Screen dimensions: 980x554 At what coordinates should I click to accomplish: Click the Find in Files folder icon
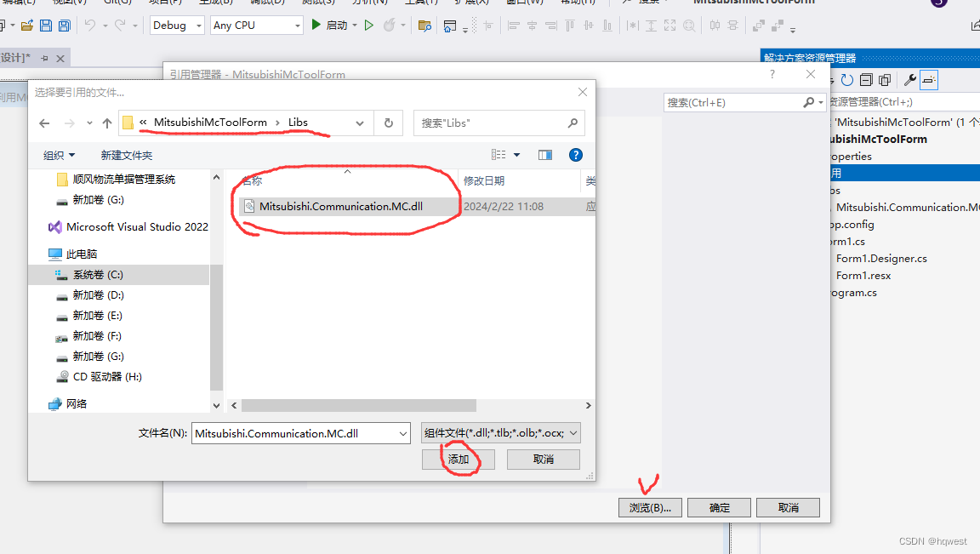pos(424,26)
